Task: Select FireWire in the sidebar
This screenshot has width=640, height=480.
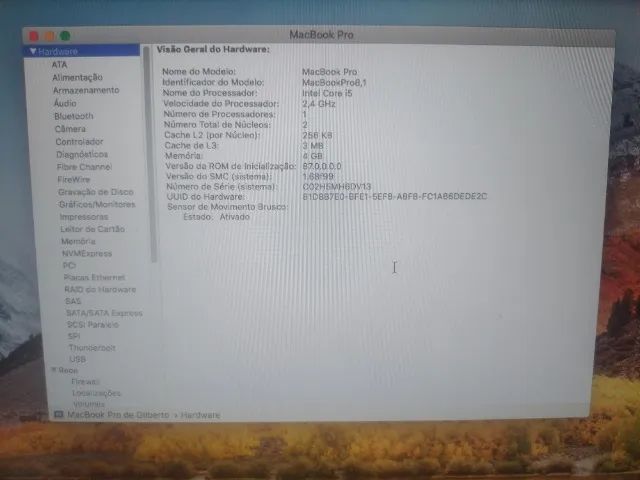Action: (x=73, y=179)
